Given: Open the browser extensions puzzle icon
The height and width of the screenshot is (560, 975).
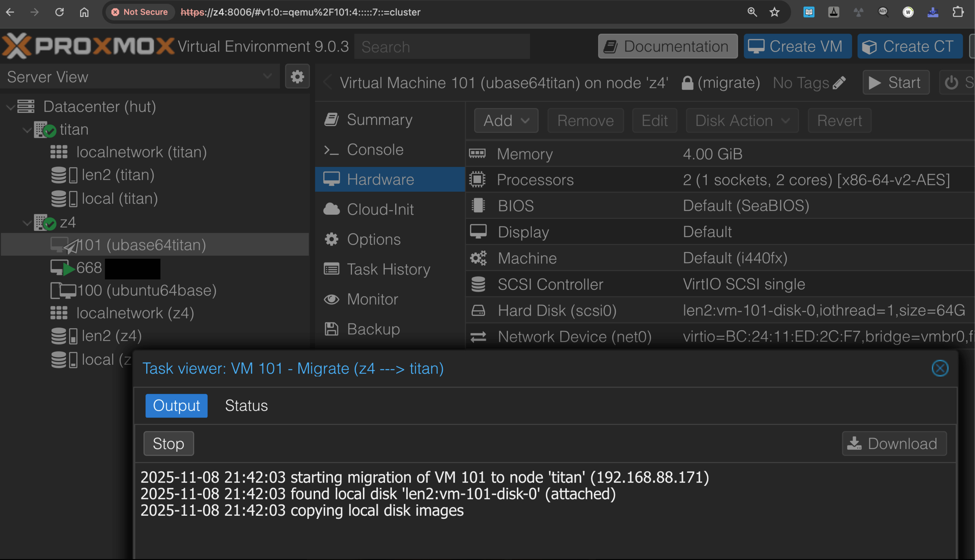Looking at the screenshot, I should 958,12.
